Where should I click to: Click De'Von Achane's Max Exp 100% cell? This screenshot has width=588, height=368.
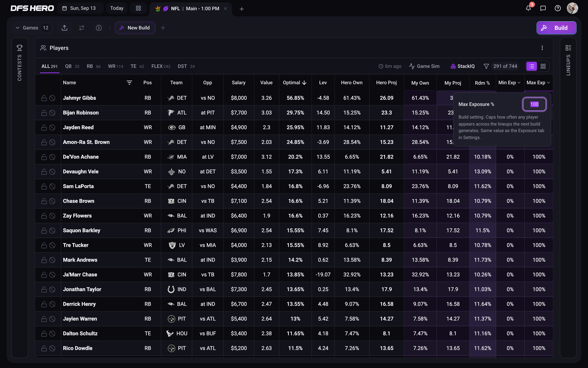[x=539, y=157]
